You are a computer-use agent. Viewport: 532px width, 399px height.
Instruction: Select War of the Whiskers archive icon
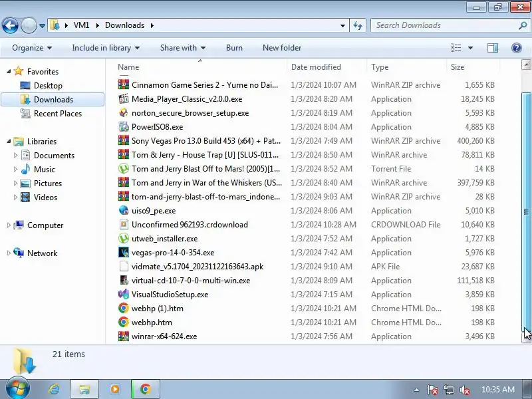pos(124,182)
